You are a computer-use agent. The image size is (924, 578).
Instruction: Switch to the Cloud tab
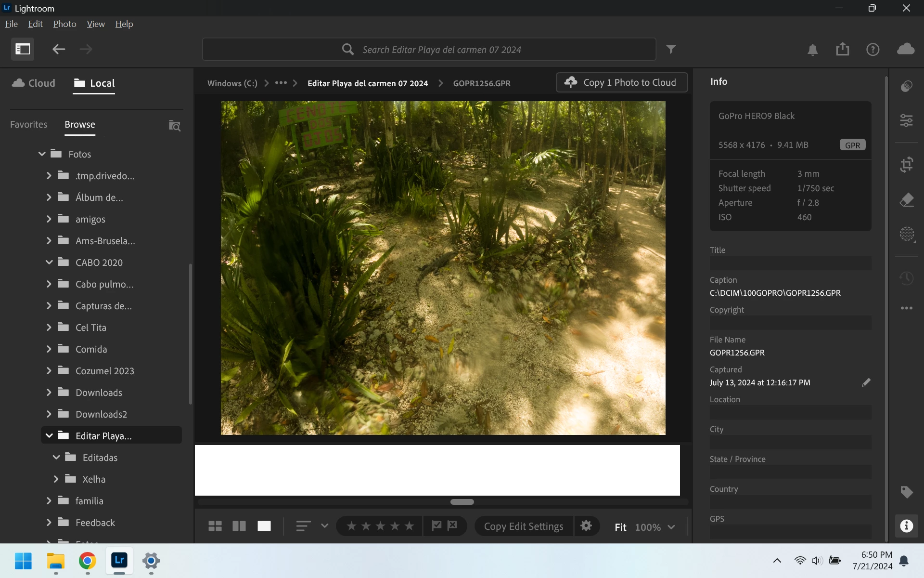34,83
